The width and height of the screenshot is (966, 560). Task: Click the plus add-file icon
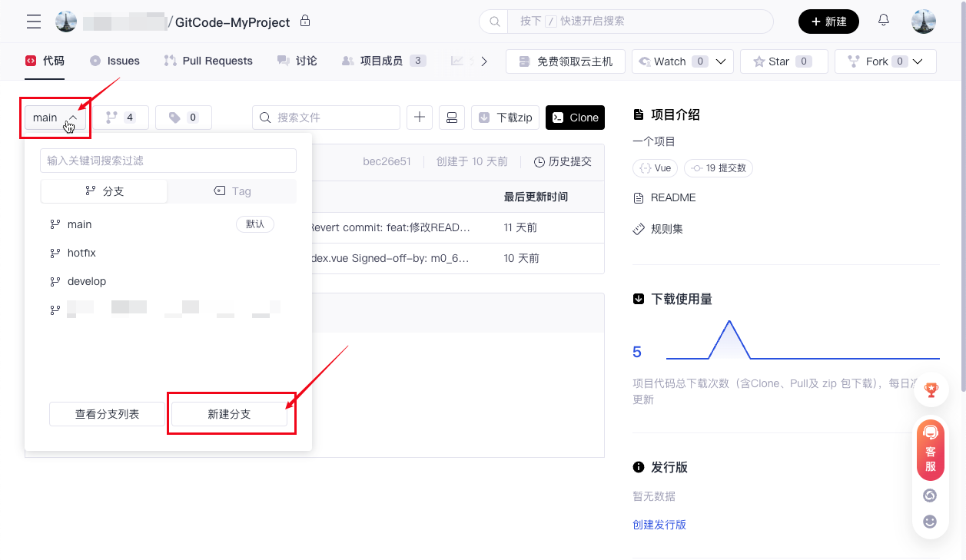point(420,118)
